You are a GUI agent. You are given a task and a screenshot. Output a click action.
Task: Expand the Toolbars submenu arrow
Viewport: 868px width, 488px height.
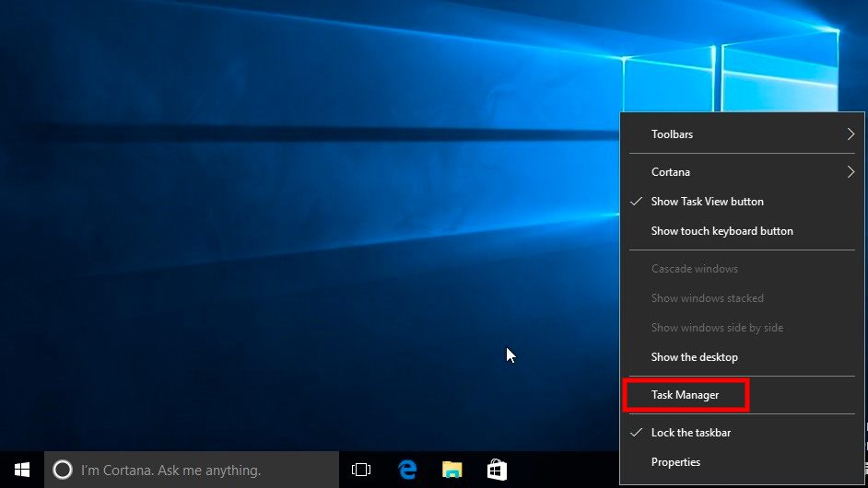tap(850, 134)
